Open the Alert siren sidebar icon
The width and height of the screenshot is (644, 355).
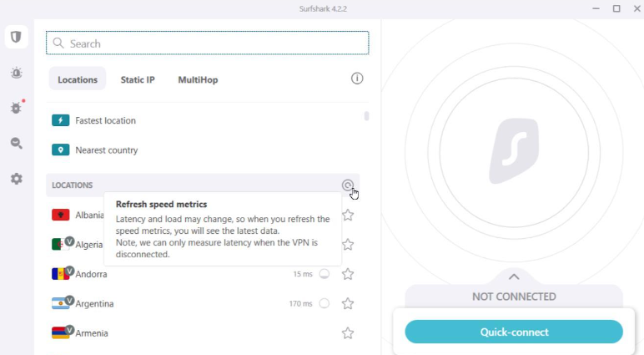(17, 73)
